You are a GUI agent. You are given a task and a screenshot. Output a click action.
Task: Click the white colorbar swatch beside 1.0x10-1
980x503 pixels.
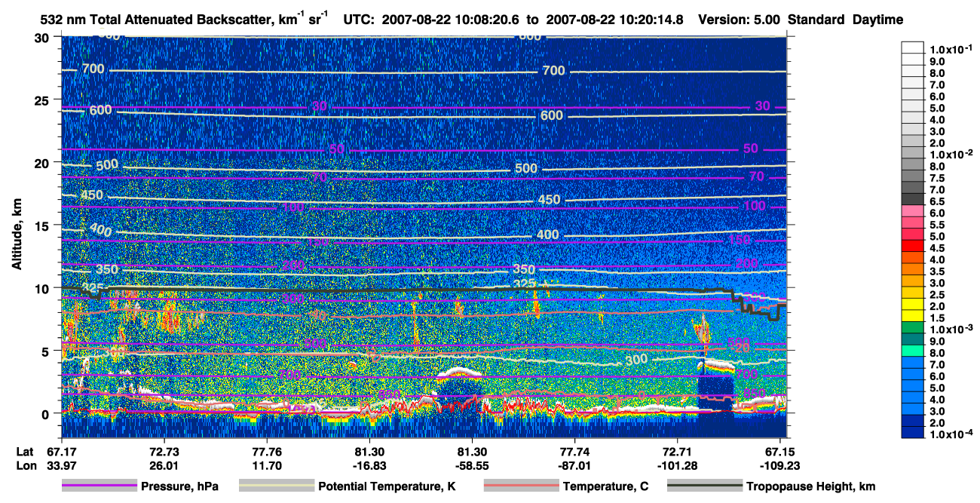[913, 47]
